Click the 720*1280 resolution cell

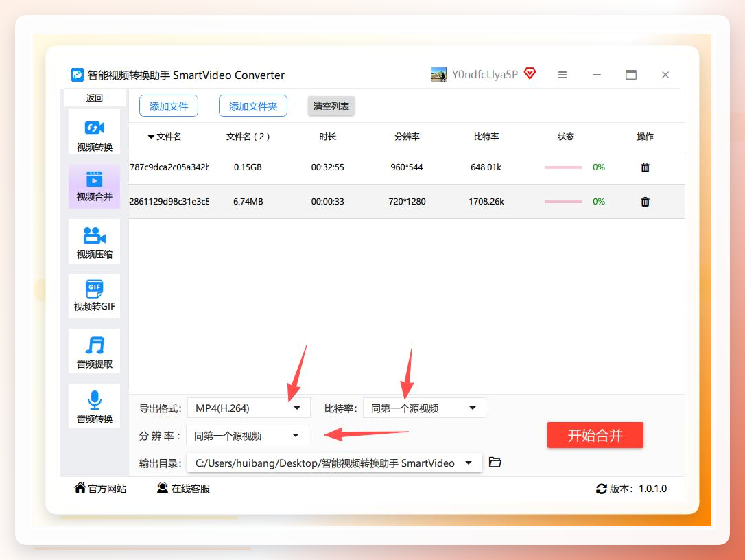[x=407, y=202]
